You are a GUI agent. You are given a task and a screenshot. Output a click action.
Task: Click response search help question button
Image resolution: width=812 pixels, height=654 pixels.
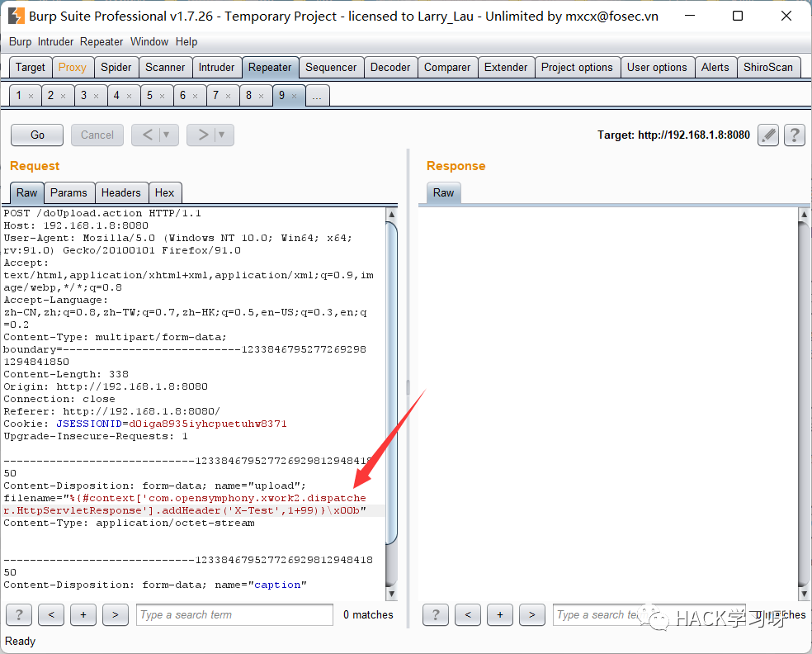436,614
